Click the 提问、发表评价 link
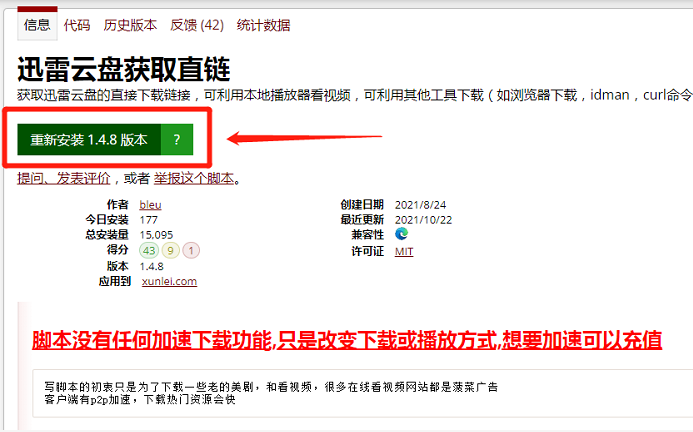The image size is (693, 432). pyautogui.click(x=62, y=179)
